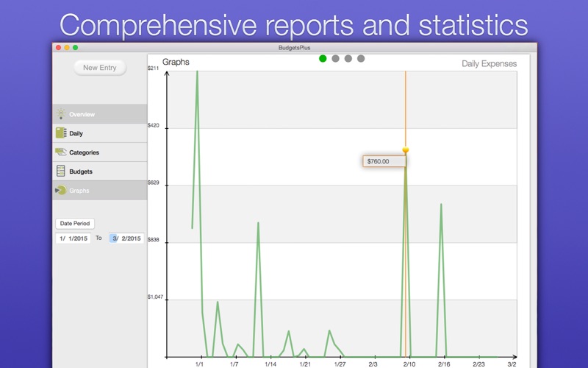This screenshot has height=368, width=588.
Task: Click the start date field 1/1/2015
Action: click(73, 238)
